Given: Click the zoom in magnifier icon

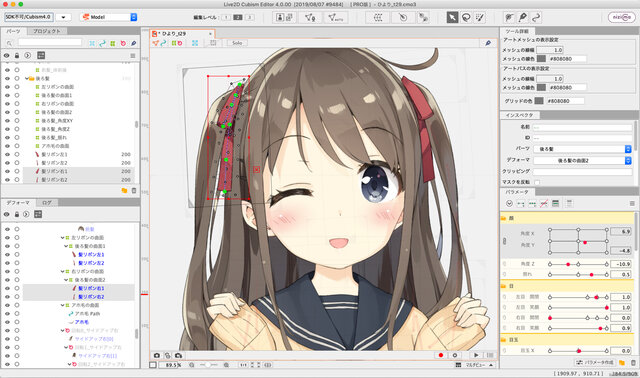Looking at the screenshot, I should [x=226, y=365].
